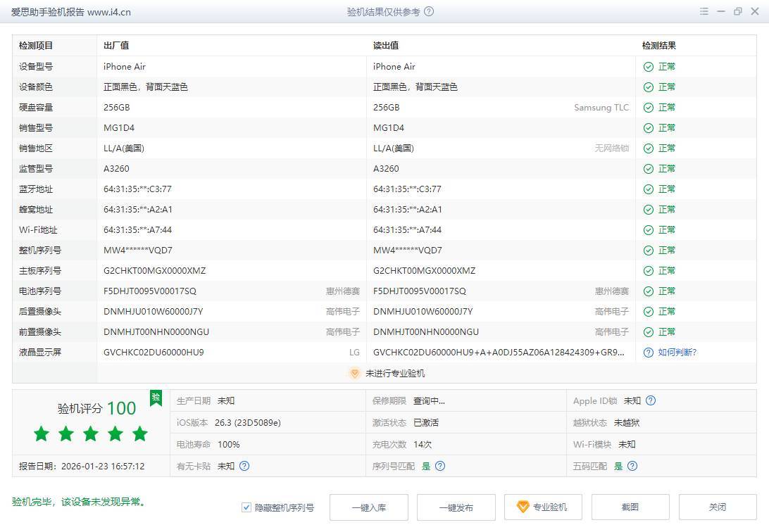Start 专业验机 professional inspection
Screen dimensions: 769x532
[542, 507]
